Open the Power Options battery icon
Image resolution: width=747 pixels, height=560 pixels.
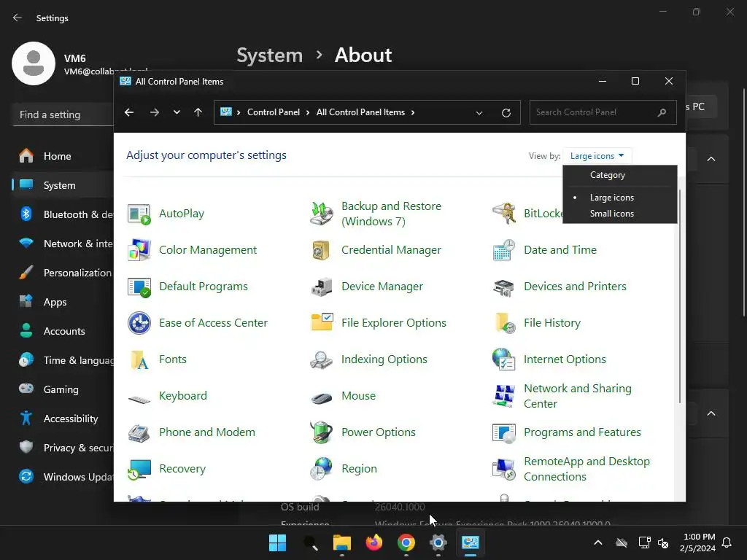pyautogui.click(x=322, y=432)
